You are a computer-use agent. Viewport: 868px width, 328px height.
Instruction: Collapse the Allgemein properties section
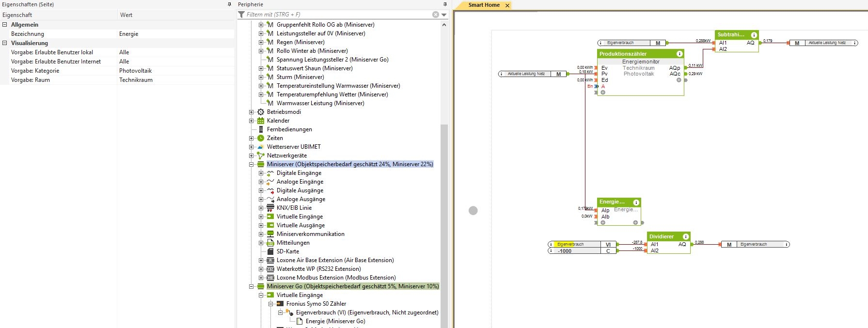[x=5, y=25]
